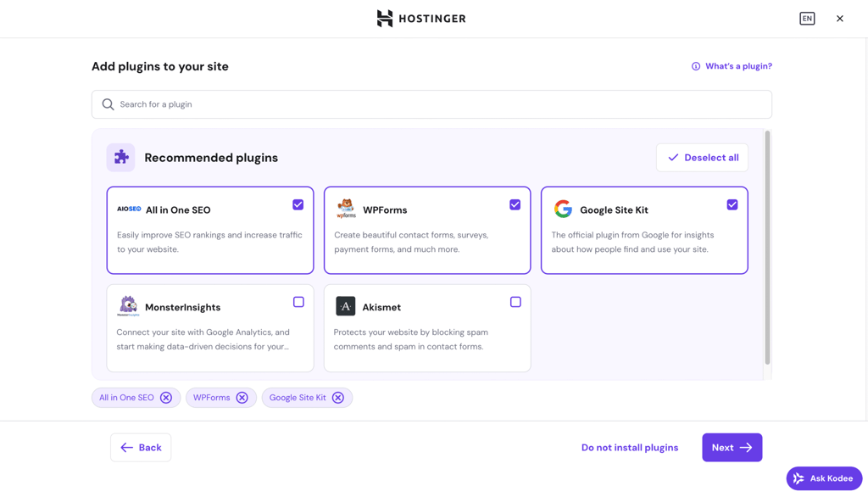Click the Akismet 'A' icon
868x497 pixels.
pos(346,305)
